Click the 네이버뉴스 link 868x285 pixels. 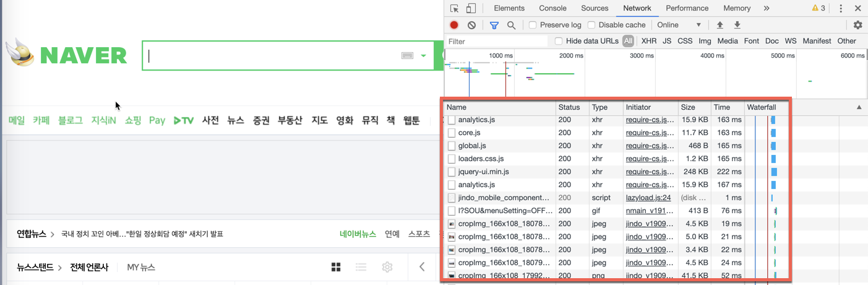point(358,234)
